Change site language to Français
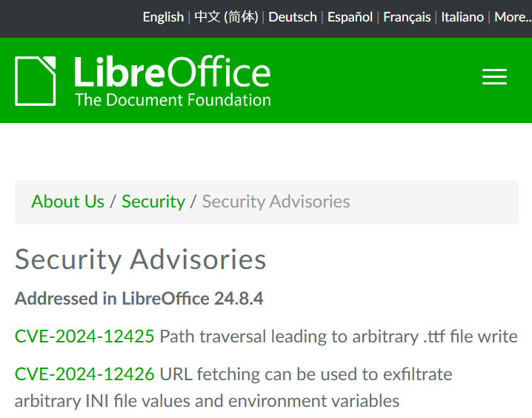Image resolution: width=532 pixels, height=418 pixels. [x=407, y=17]
